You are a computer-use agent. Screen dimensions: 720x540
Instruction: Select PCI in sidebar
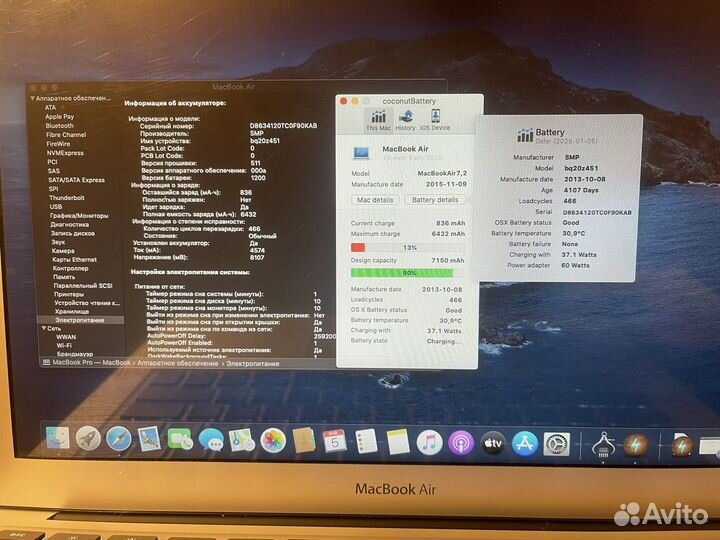click(52, 162)
